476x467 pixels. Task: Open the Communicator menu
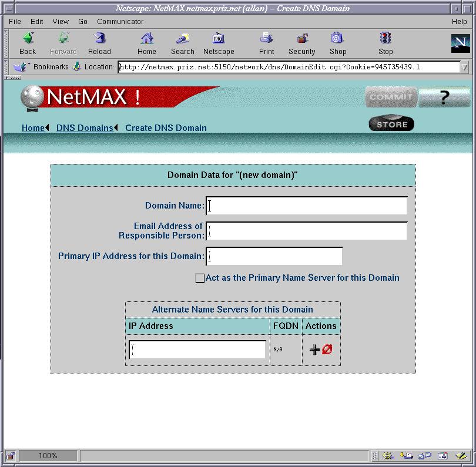pos(120,22)
